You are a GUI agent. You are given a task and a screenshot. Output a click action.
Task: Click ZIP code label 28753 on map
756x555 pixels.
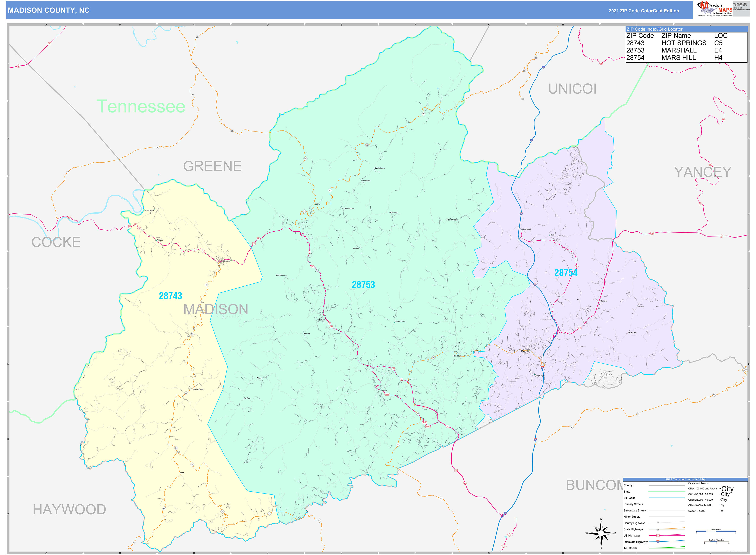[363, 285]
